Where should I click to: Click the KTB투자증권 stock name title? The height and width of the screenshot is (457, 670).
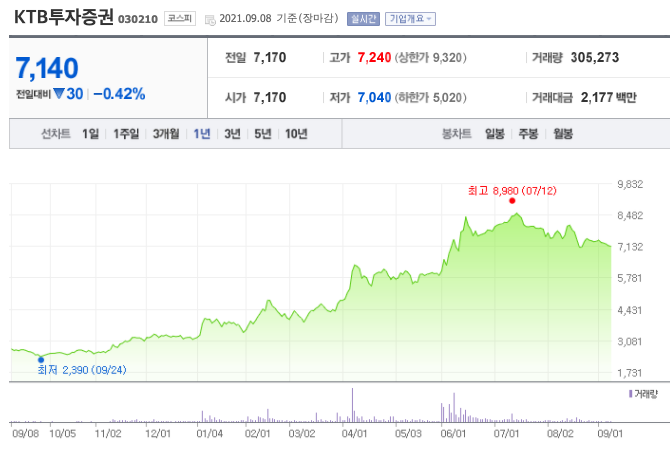pos(64,18)
